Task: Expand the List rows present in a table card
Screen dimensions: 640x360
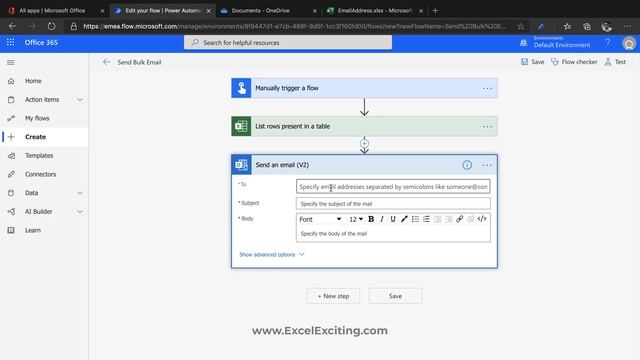Action: pos(364,127)
